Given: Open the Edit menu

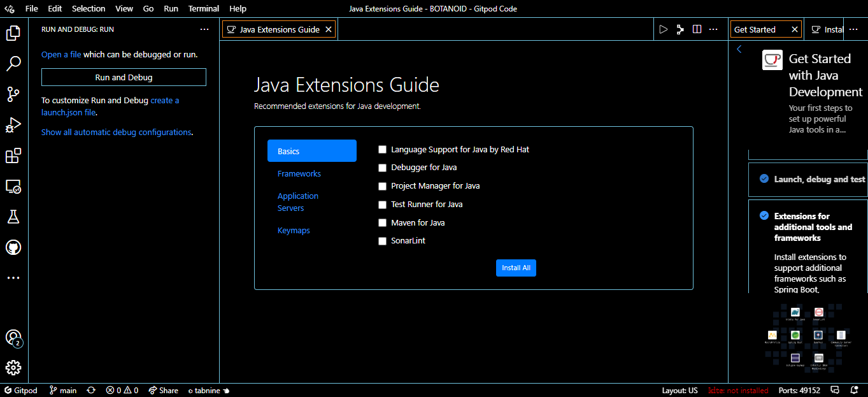Looking at the screenshot, I should pos(55,9).
